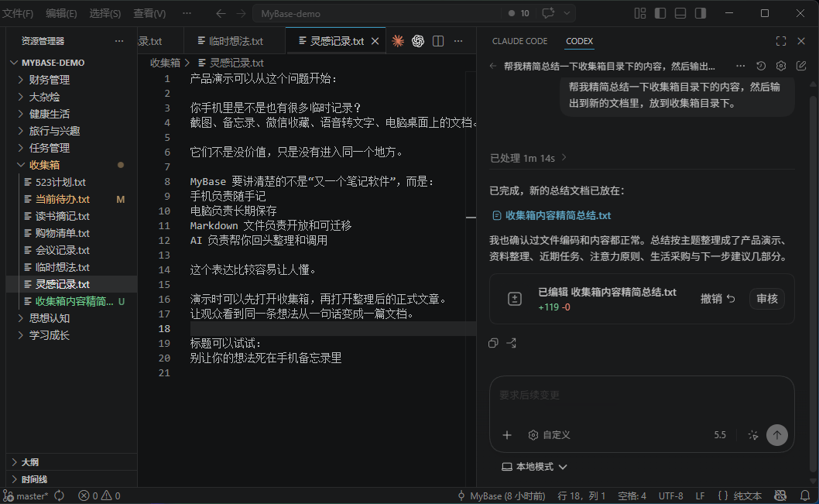Open Codex settings gear

coord(781,66)
